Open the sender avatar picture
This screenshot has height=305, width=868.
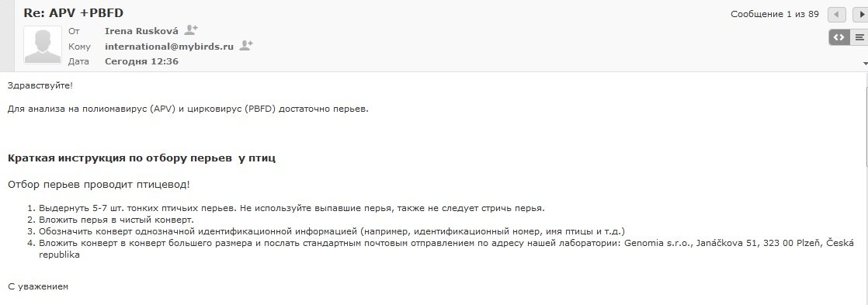[43, 45]
